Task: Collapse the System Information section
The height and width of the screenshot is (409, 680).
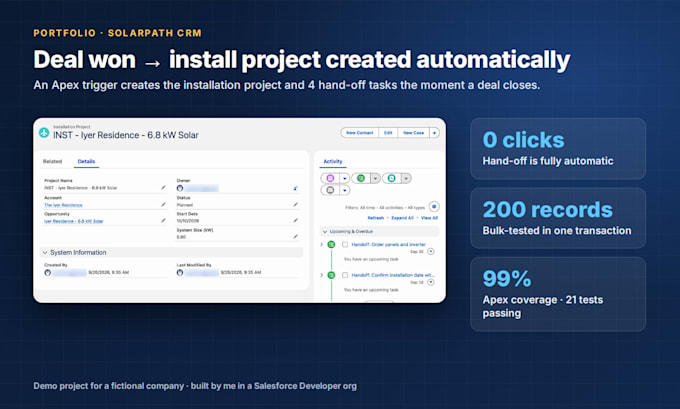Action: [45, 252]
